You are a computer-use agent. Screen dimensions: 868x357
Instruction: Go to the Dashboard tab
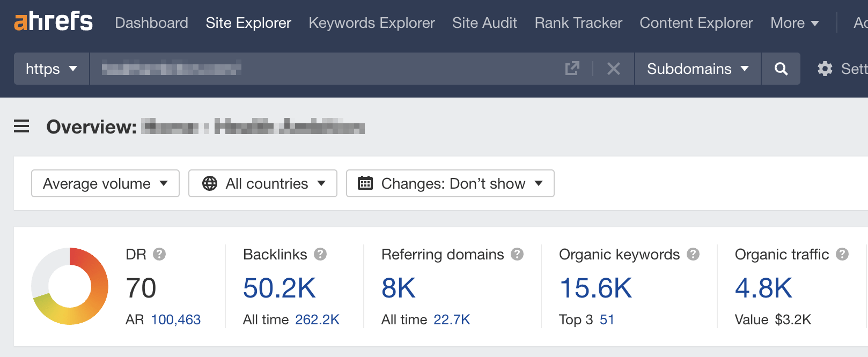[x=151, y=23]
